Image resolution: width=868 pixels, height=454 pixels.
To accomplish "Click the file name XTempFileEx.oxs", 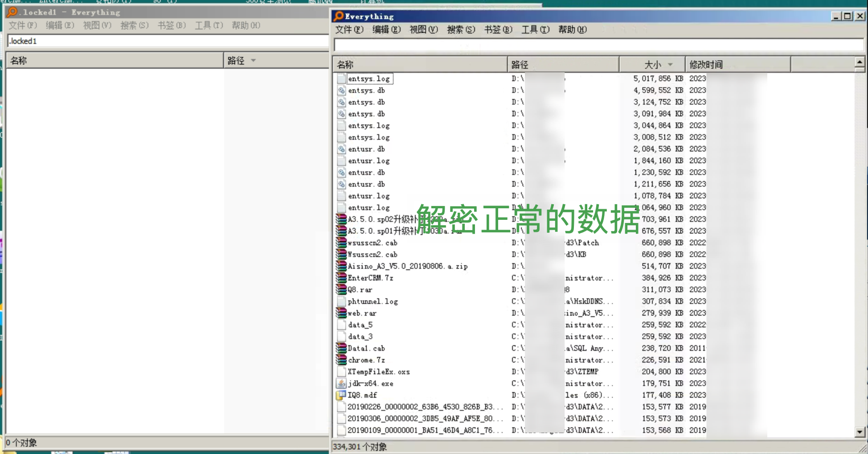I will [379, 372].
